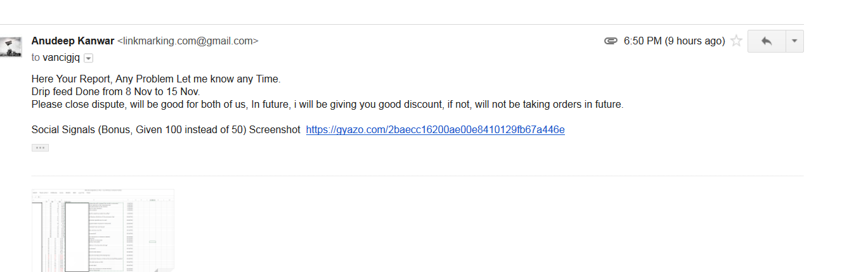Viewport: 868px width, 272px height.
Task: Click the "Drip feed Done" sentence
Action: pos(116,92)
